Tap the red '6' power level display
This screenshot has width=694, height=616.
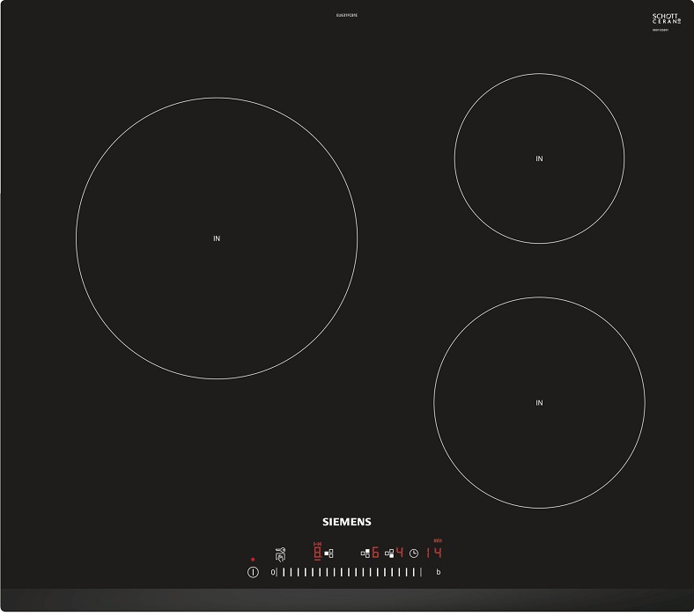(x=374, y=554)
